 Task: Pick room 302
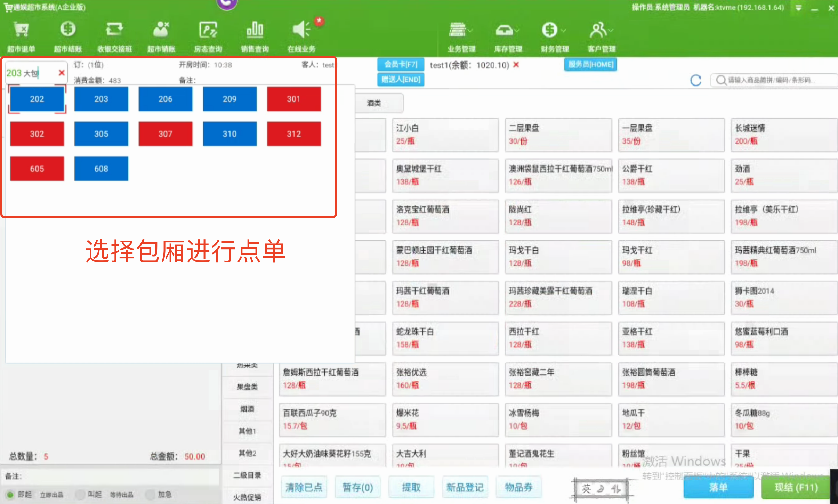37,134
